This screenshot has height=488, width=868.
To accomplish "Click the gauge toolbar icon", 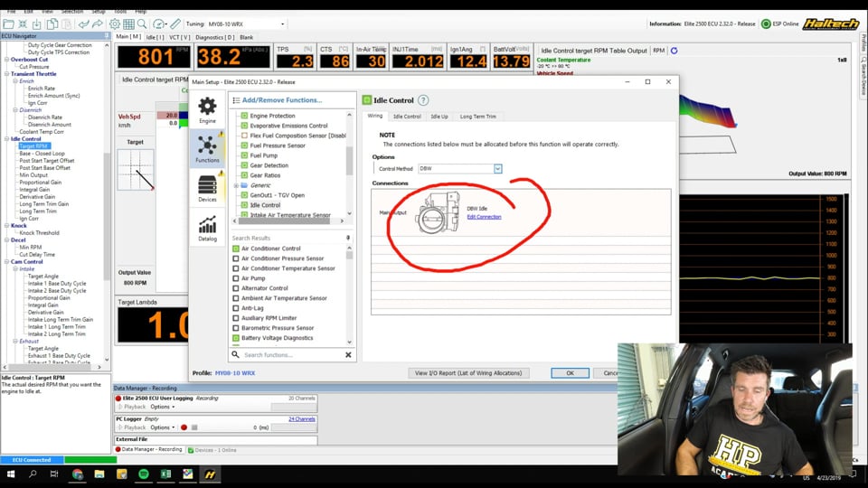I will click(159, 23).
